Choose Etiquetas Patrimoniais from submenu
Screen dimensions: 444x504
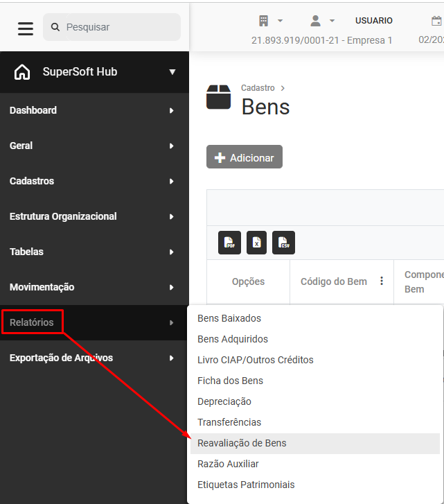[246, 485]
